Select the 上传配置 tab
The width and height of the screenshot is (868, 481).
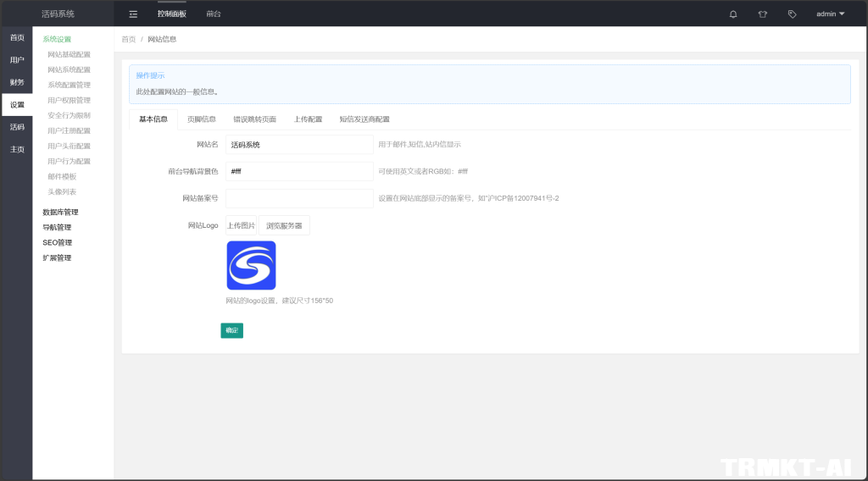308,119
